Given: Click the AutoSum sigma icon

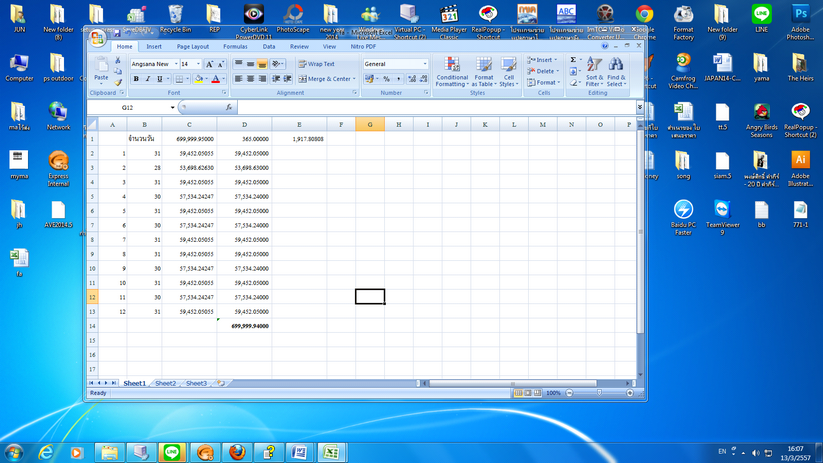Looking at the screenshot, I should tap(574, 60).
